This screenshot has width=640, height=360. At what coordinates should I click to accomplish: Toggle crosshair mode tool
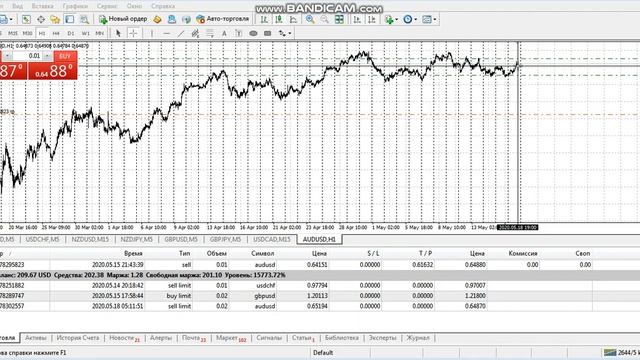(133, 33)
